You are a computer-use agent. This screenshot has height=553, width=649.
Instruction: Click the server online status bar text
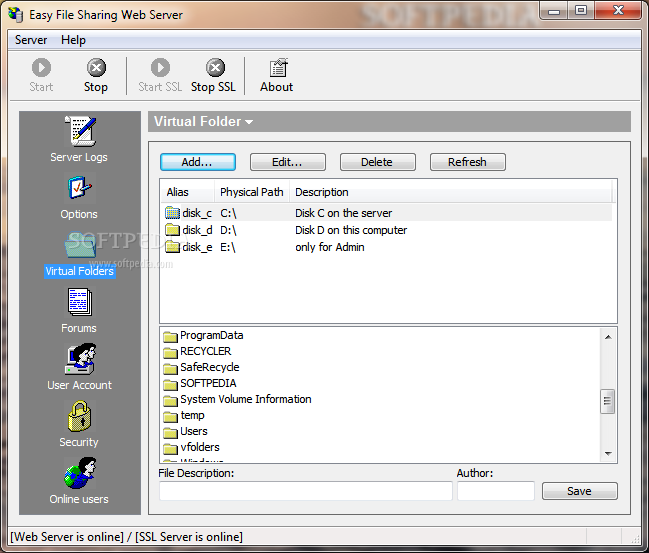(x=126, y=537)
